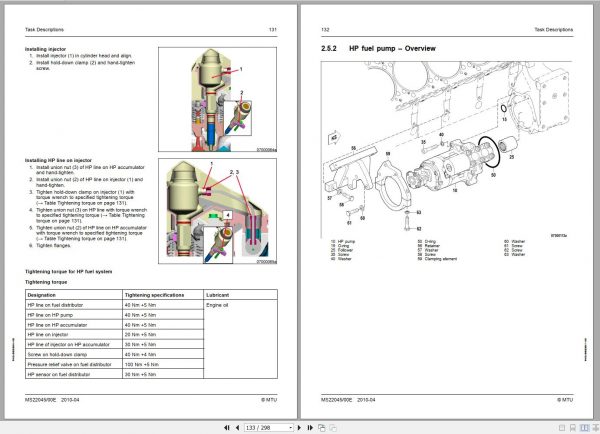Select the two-page facing view
Viewport: 600px width, 434px height.
click(584, 427)
